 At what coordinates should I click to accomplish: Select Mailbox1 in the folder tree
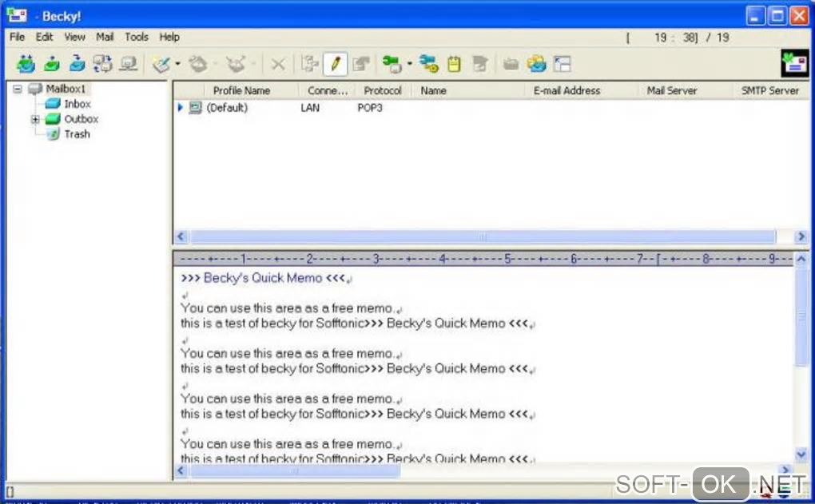[x=65, y=89]
